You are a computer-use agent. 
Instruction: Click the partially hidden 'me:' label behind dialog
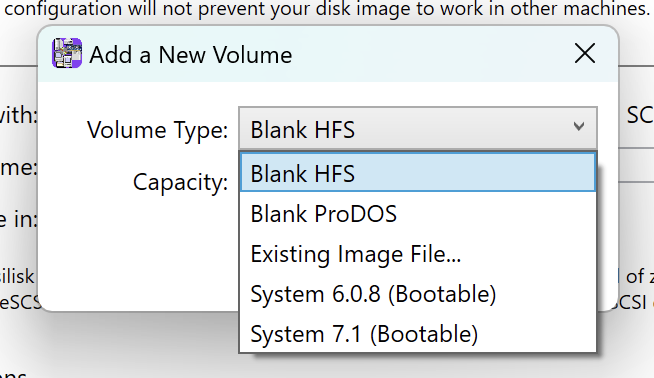pos(18,167)
